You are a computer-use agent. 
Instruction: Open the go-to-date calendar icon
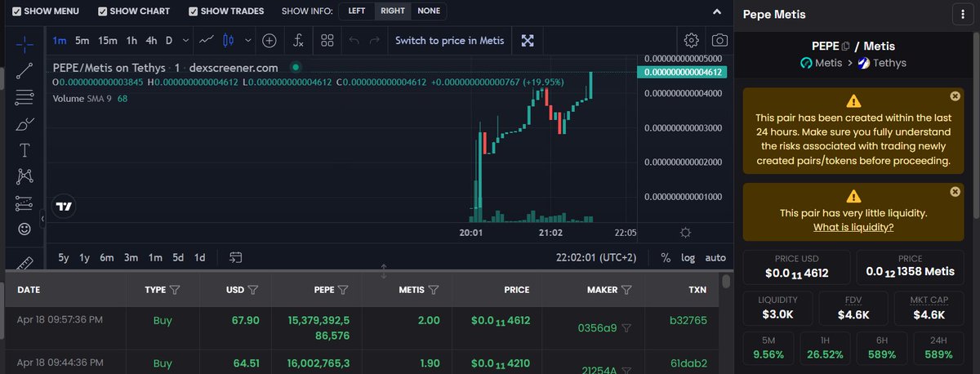[236, 257]
